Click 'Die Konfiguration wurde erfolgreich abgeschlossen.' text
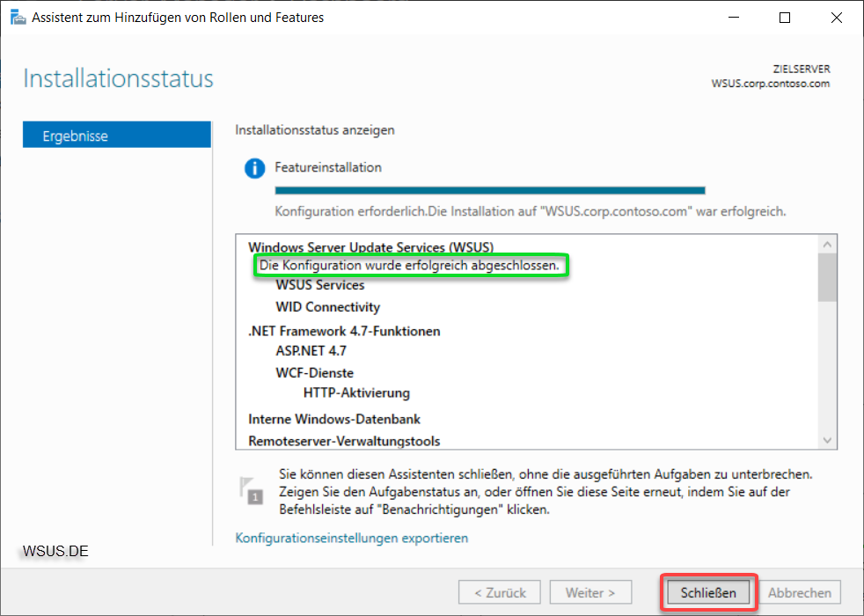864x616 pixels. click(409, 265)
